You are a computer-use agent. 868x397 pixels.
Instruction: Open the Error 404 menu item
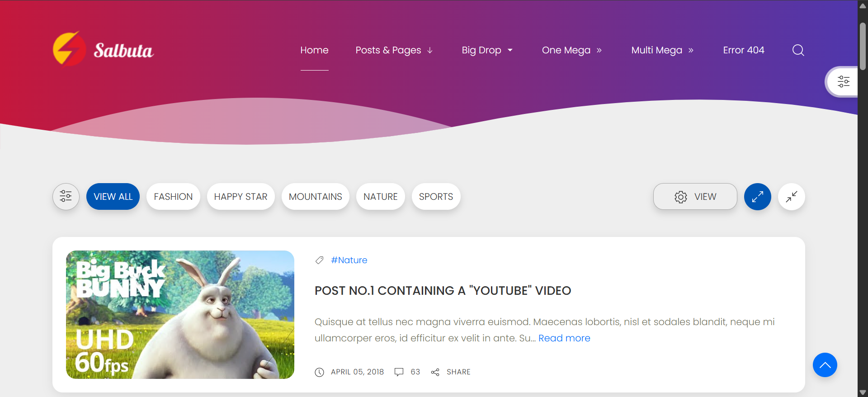[x=744, y=50]
